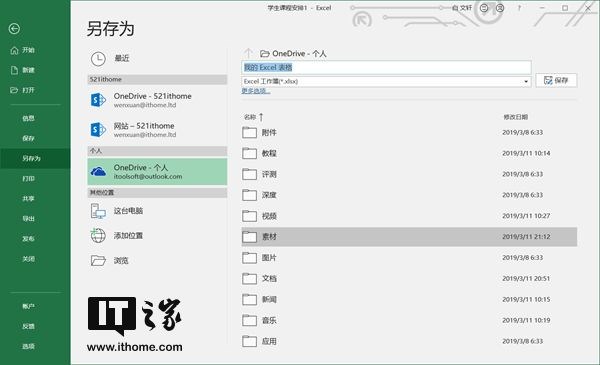Open the 信息 page
Image resolution: width=600 pixels, height=365 pixels.
(28, 118)
